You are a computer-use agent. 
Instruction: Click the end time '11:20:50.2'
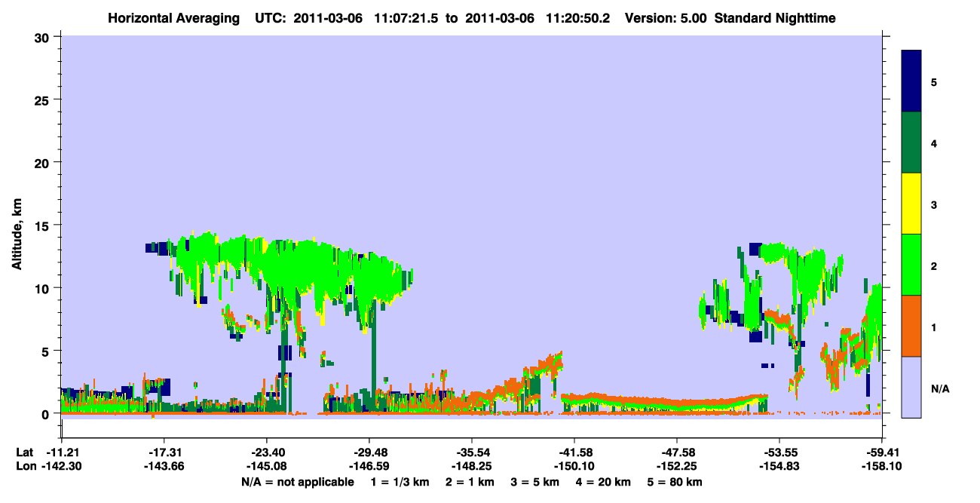tap(580, 17)
